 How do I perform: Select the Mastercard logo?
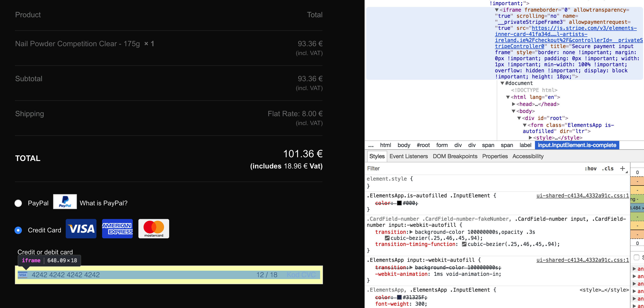pos(153,228)
